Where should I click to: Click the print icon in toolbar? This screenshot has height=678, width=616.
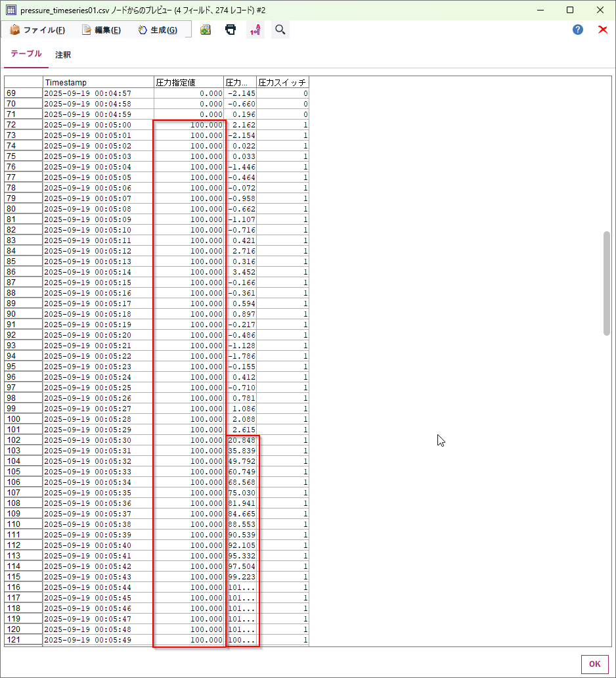231,30
